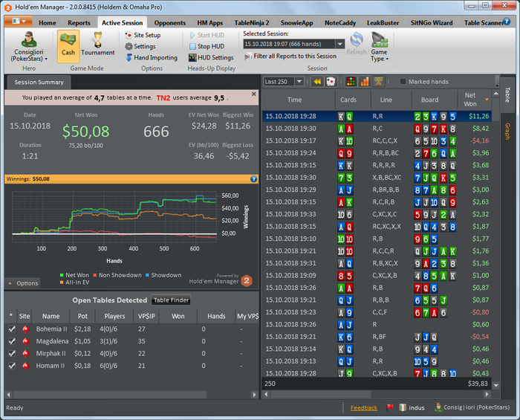Click the help icon in ribbon corner
This screenshot has height=420, width=520.
pos(507,22)
